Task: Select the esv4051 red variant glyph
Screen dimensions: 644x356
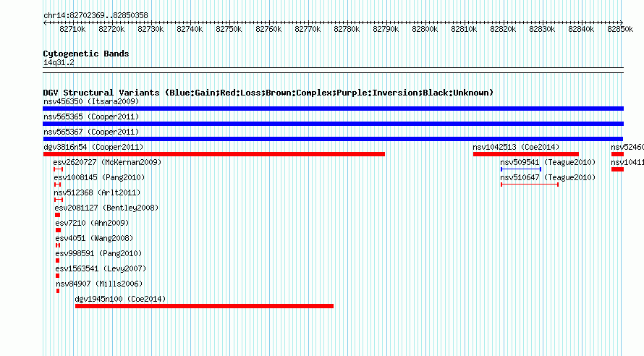Action: (58, 245)
